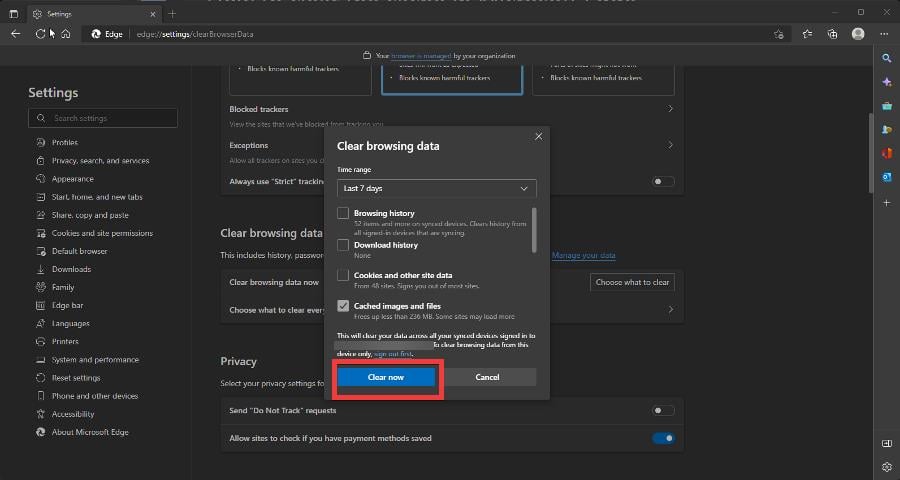The width and height of the screenshot is (900, 480).
Task: Open Reset settings section
Action: [x=76, y=378]
